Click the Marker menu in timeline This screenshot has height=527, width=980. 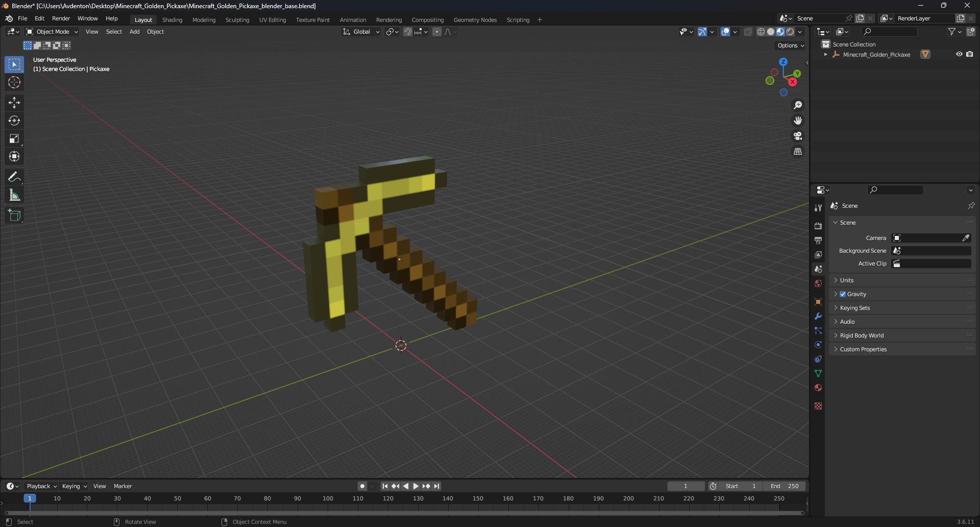coord(122,486)
